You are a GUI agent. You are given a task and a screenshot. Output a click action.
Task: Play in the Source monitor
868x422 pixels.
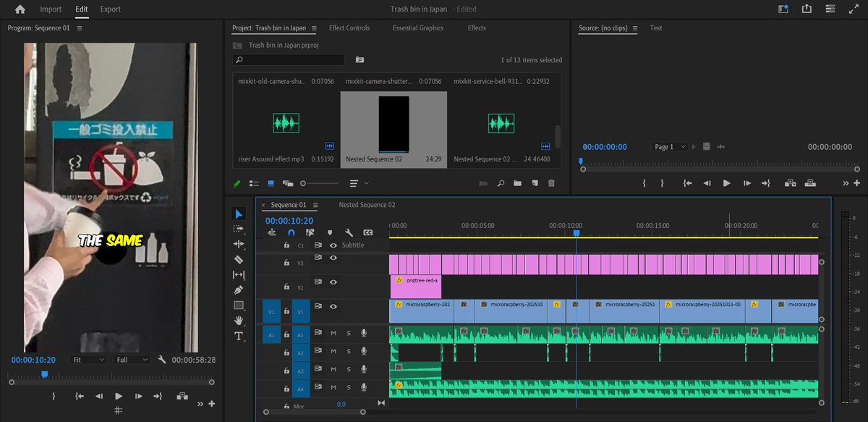727,183
